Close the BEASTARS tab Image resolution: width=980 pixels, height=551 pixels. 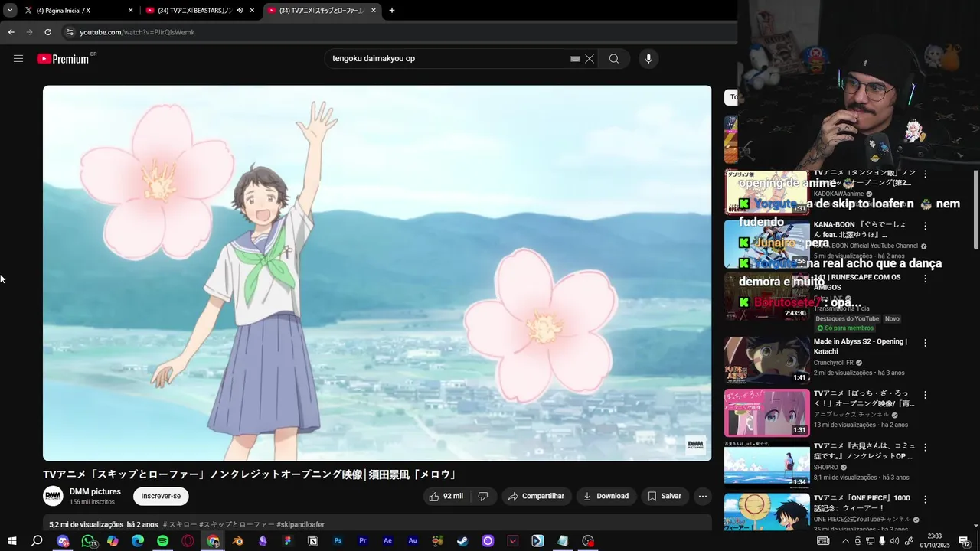(x=252, y=11)
